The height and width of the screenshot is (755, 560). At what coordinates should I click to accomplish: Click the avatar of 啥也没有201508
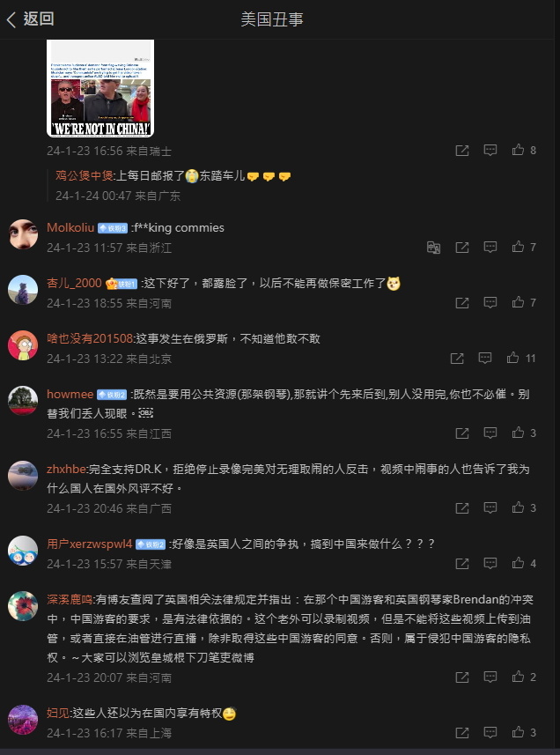(23, 345)
